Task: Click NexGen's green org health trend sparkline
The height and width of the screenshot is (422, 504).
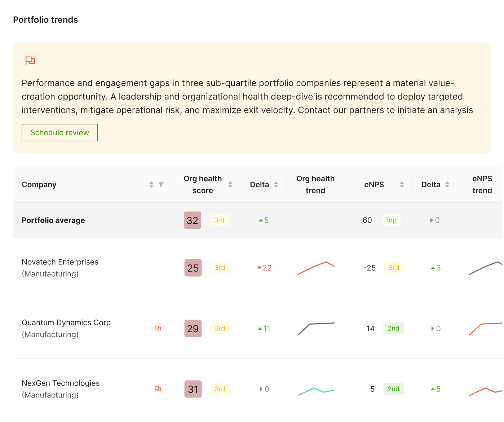Action: tap(316, 391)
